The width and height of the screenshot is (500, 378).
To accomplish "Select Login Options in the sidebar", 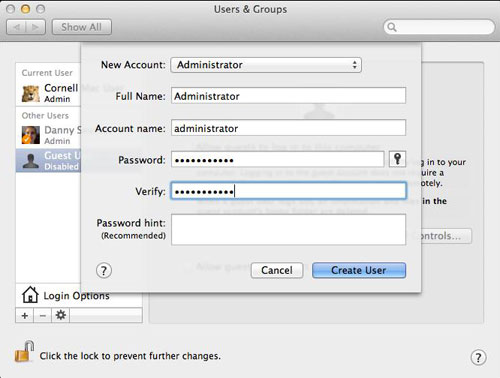I will 79,295.
